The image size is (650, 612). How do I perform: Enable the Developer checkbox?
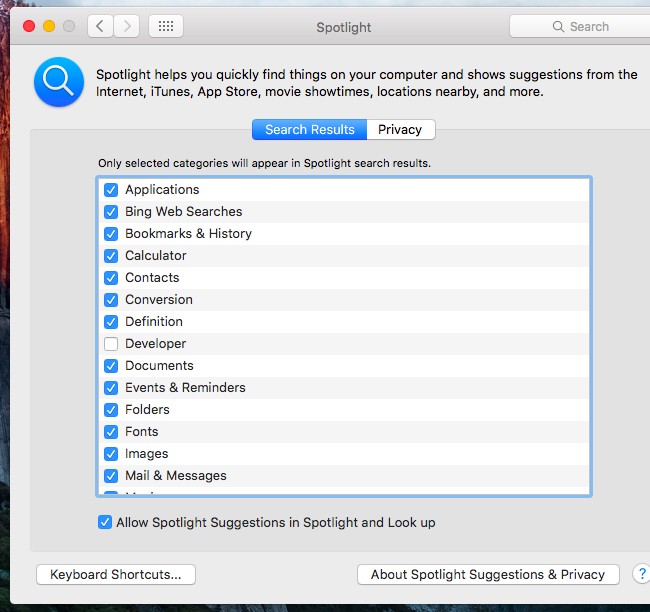111,344
